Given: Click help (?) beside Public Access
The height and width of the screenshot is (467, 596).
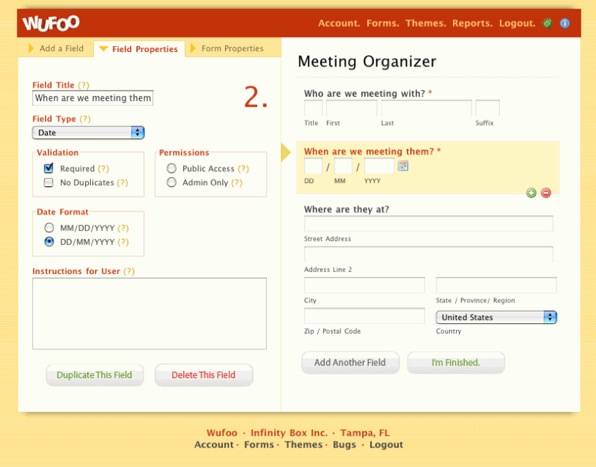Looking at the screenshot, I should (243, 169).
